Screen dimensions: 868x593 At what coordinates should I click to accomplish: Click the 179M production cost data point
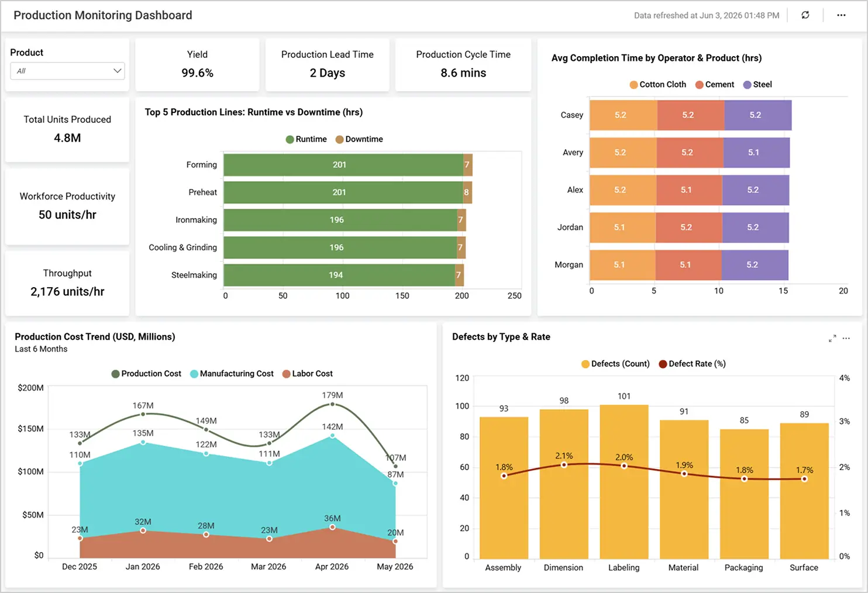click(x=332, y=404)
